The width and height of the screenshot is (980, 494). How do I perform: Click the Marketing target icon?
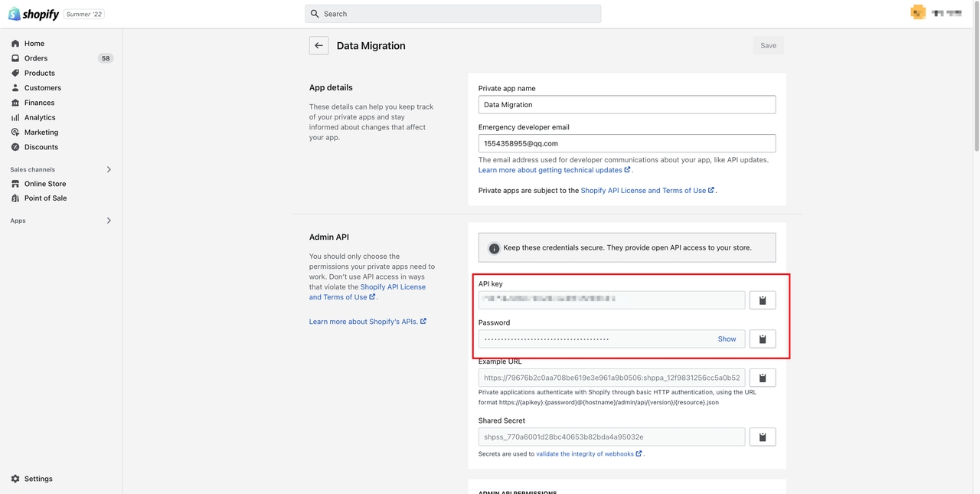[15, 132]
